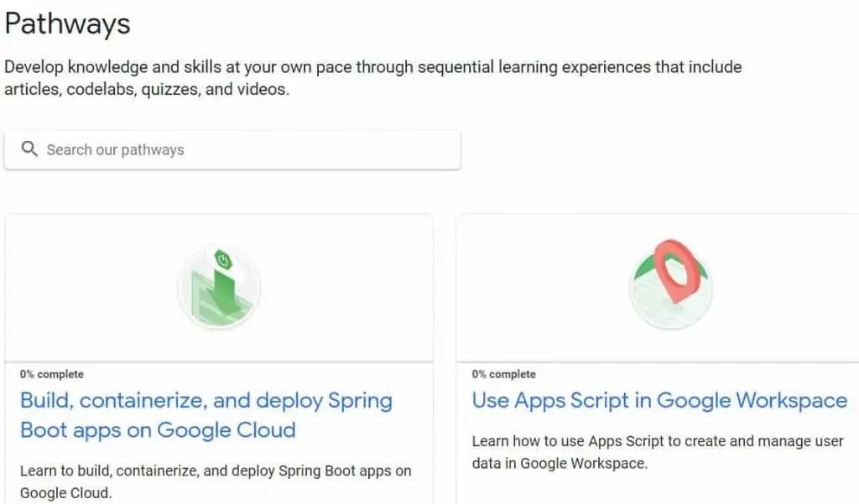Click the Spring Boot card's "0% complete" label
This screenshot has height=504, width=859.
pyautogui.click(x=52, y=374)
